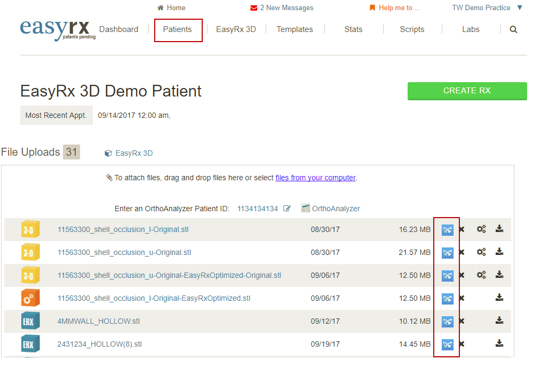The image size is (541, 392).
Task: Delete file 4MMWALL_HOLLOW.stl
Action: 462,321
